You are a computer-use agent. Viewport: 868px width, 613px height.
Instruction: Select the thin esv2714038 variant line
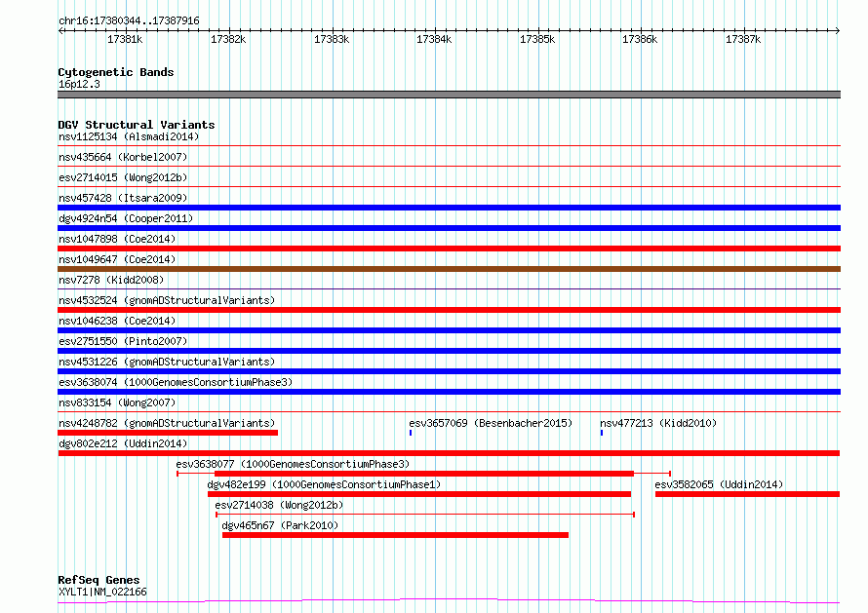425,515
